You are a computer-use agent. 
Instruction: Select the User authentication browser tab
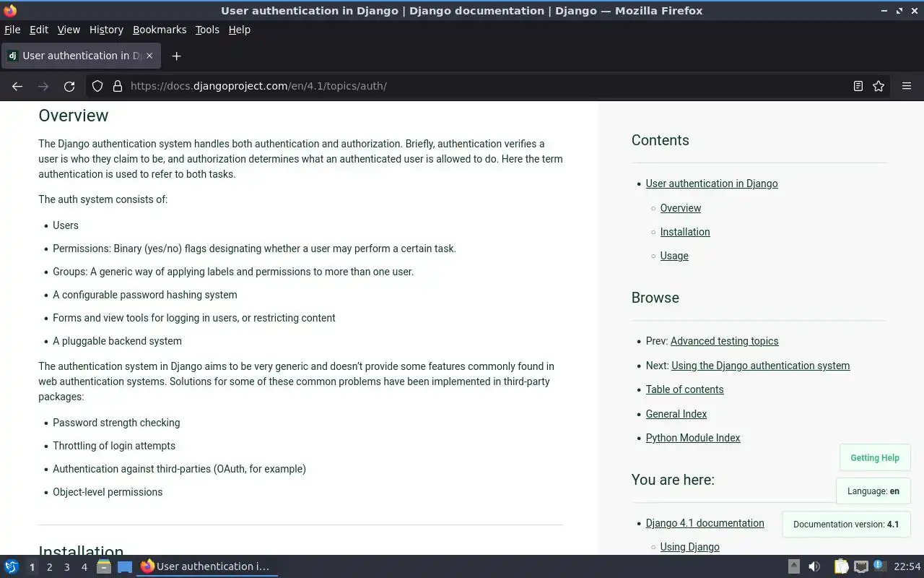coord(82,56)
